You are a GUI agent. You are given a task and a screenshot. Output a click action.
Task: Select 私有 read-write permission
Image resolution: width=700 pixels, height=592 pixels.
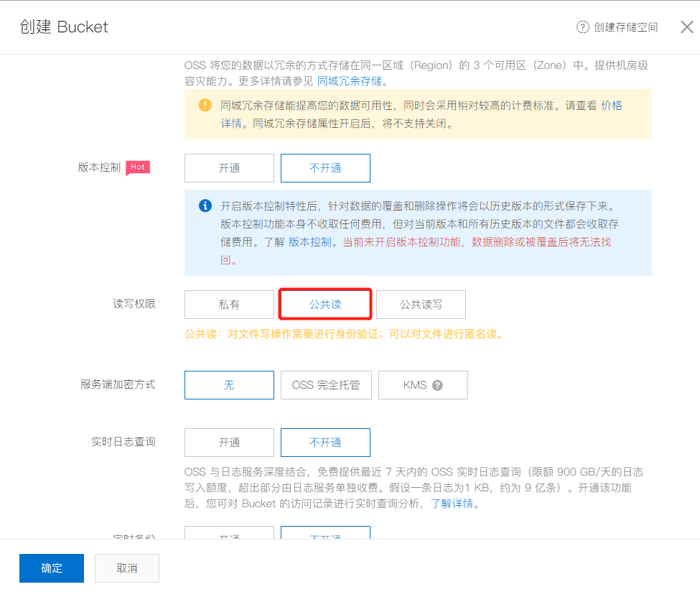(229, 304)
